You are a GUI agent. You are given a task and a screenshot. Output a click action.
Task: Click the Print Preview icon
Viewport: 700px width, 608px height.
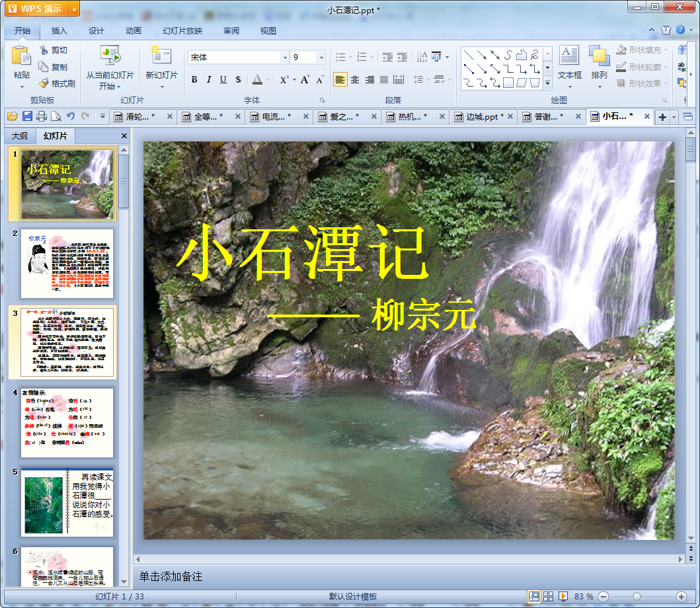[56, 116]
